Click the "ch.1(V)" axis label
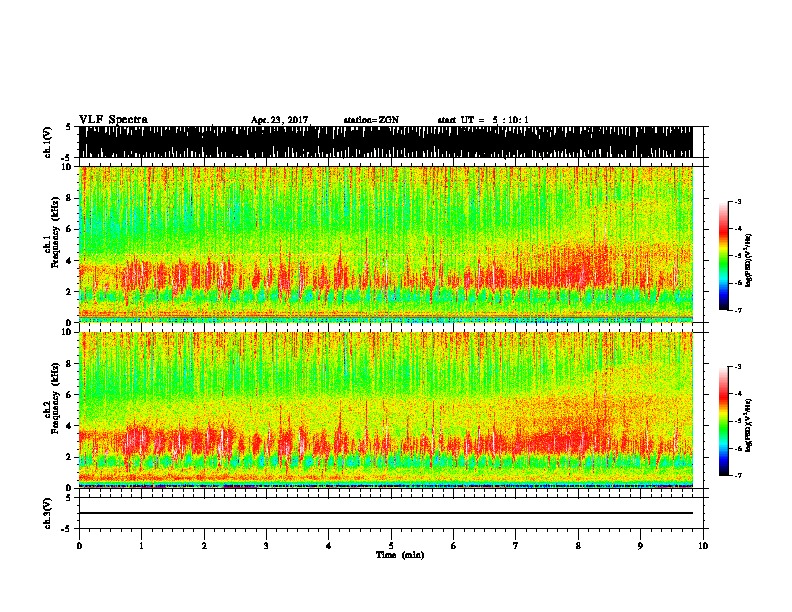 coord(48,142)
